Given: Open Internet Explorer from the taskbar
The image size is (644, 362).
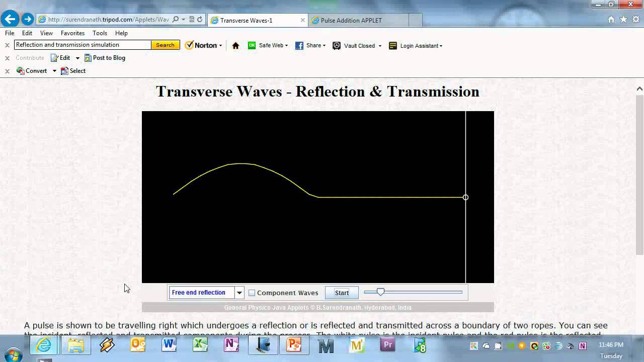Looking at the screenshot, I should click(x=44, y=345).
